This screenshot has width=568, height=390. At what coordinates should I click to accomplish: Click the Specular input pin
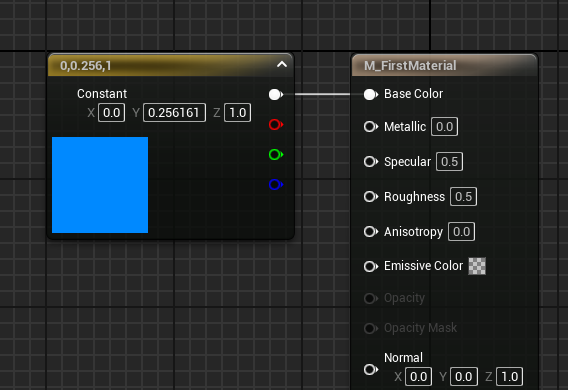pyautogui.click(x=371, y=162)
